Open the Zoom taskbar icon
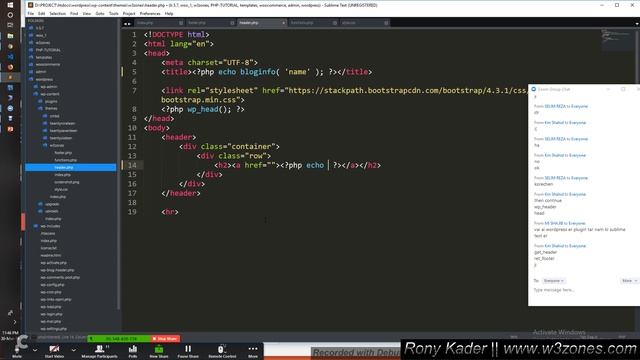 [10, 109]
